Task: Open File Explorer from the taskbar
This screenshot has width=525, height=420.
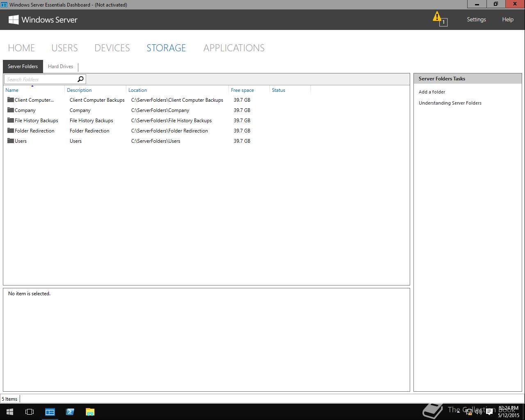Action: [90, 412]
